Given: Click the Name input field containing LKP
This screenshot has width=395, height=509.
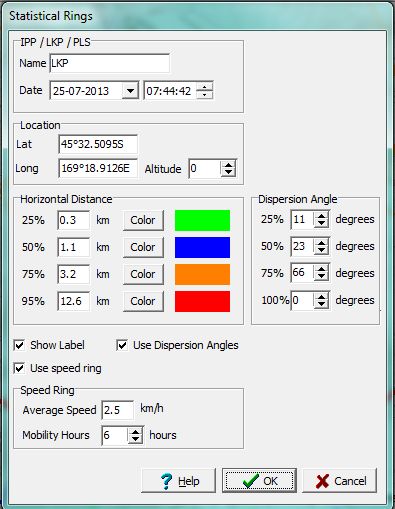Looking at the screenshot, I should click(109, 63).
